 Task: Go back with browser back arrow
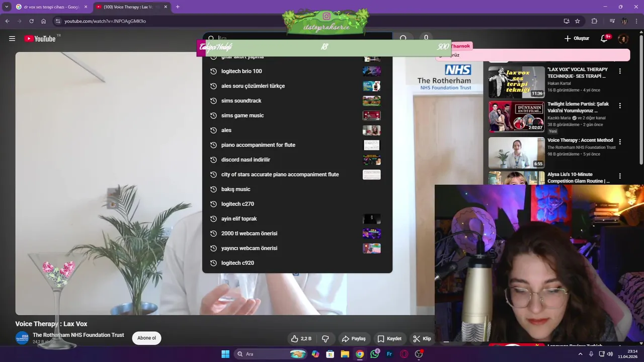click(7, 21)
